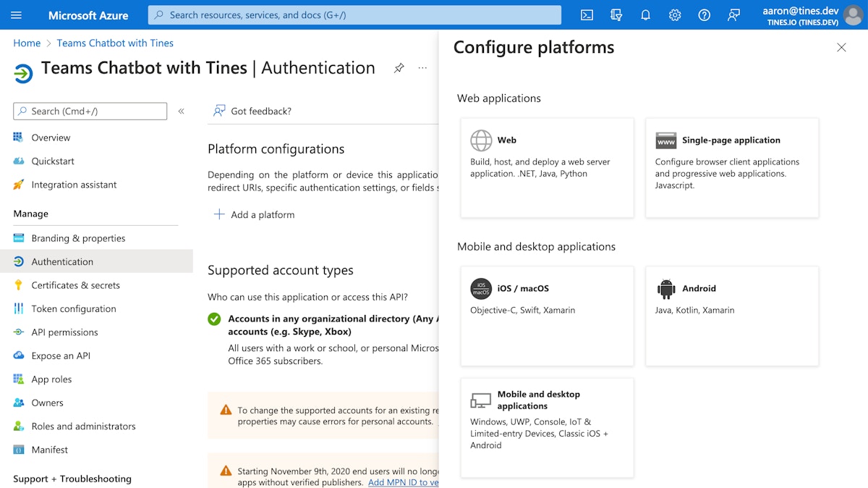Open the portal settings gear
The height and width of the screenshot is (488, 868).
pos(675,15)
